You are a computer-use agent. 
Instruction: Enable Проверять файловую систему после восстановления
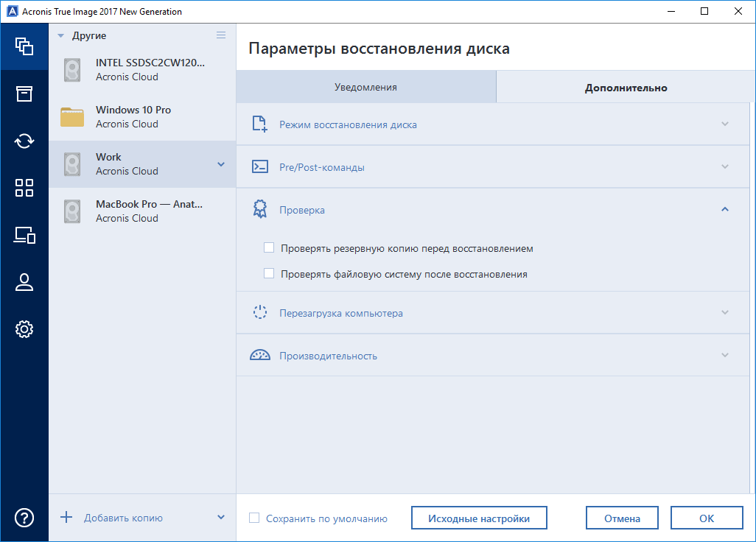pyautogui.click(x=269, y=274)
